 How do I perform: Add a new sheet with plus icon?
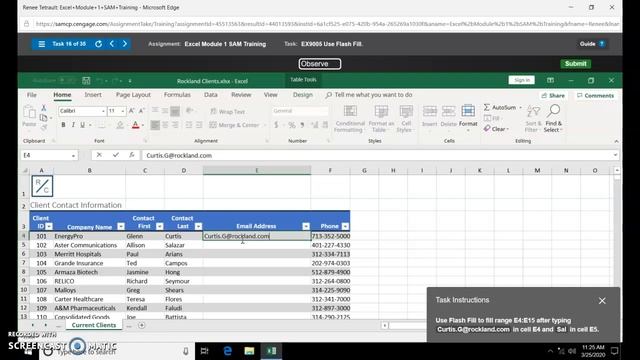(142, 325)
